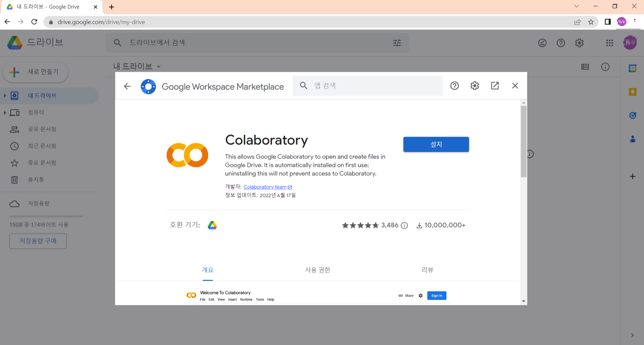
Task: Click the Marketplace back arrow
Action: (x=127, y=86)
